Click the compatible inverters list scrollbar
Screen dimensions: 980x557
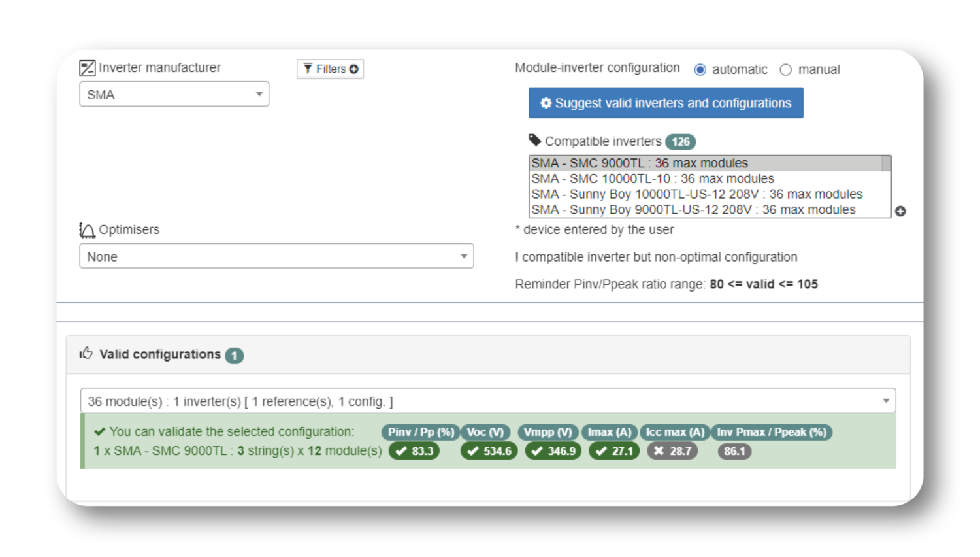886,186
